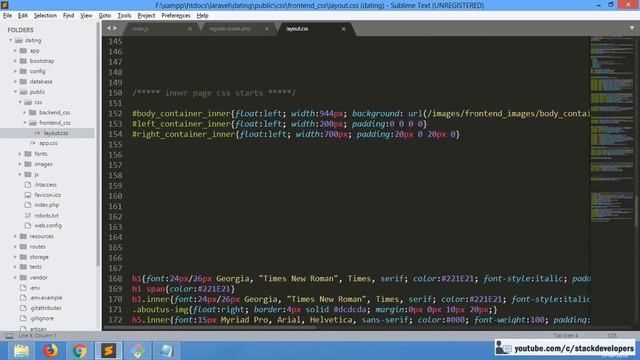This screenshot has width=640, height=360.
Task: Toggle the sidebar with the status bar icon
Action: 9,336
